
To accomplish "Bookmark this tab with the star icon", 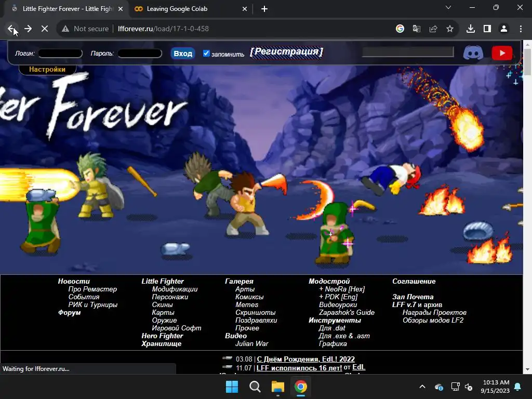I will 449,29.
